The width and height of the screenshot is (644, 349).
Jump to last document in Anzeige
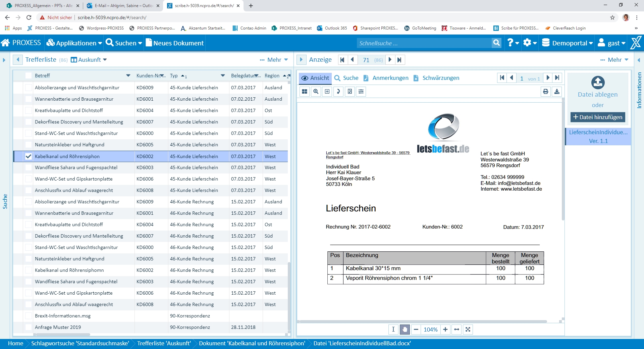point(399,60)
